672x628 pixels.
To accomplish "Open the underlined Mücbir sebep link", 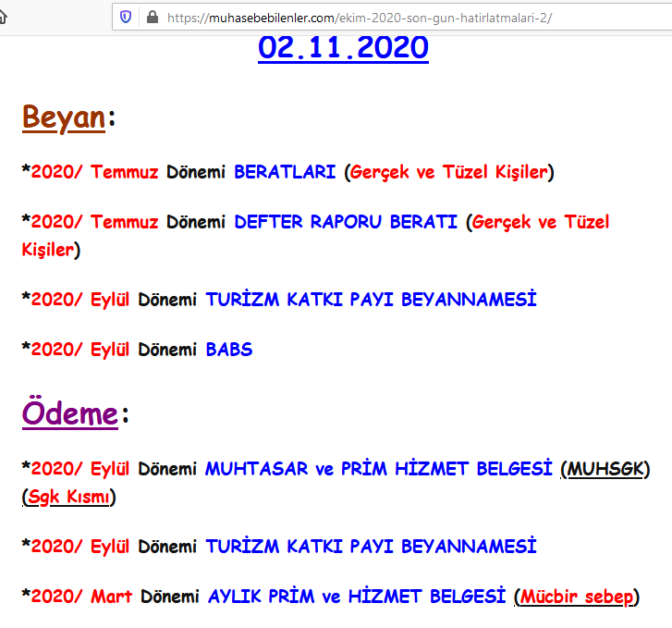I will pos(577,597).
